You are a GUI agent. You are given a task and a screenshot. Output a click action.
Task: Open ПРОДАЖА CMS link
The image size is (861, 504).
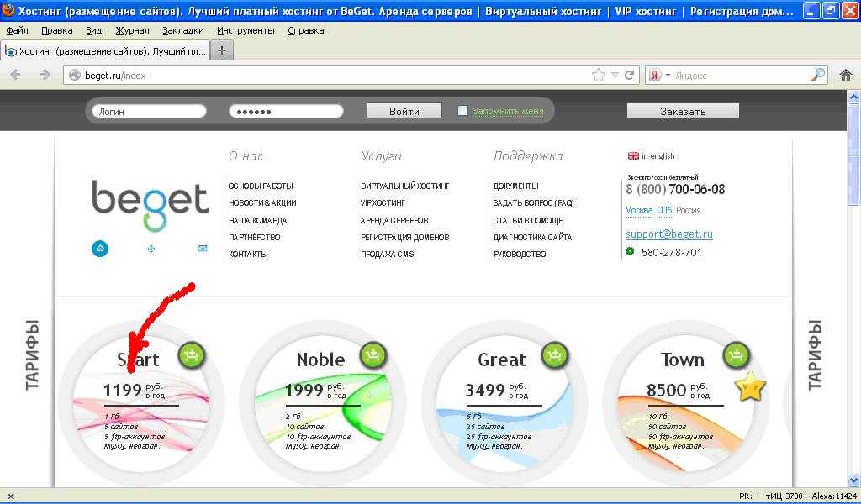[387, 254]
